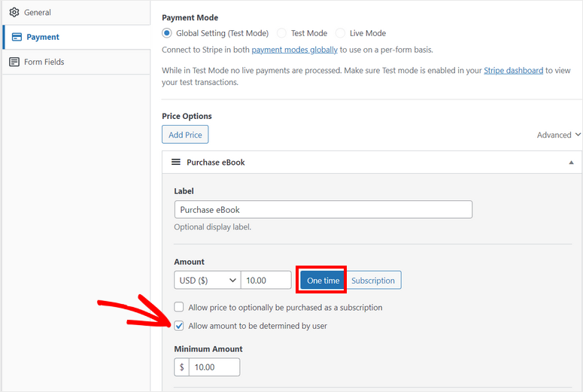Viewport: 583px width, 392px height.
Task: Click the General gear icon
Action: point(14,13)
